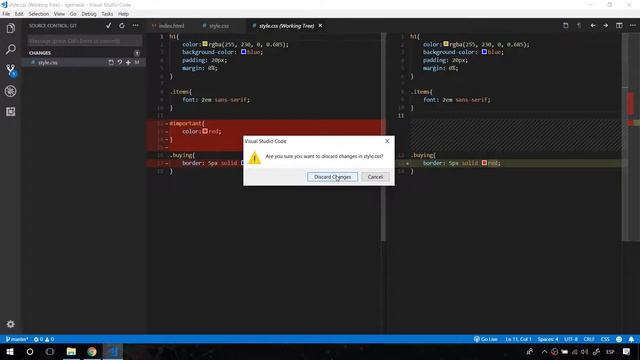This screenshot has width=640, height=360.
Task: Select the style.css (Working Tree) tab
Action: tap(286, 26)
